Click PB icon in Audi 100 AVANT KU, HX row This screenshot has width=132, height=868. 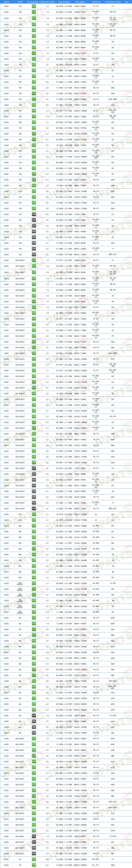pyautogui.click(x=34, y=416)
